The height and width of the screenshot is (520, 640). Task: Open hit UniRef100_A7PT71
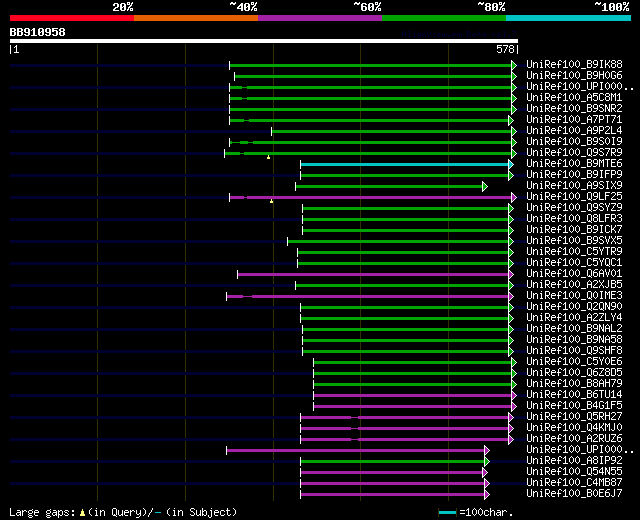coord(574,120)
